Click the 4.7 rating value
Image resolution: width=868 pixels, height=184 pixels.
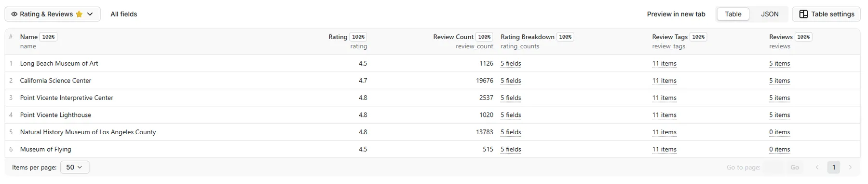(x=363, y=81)
